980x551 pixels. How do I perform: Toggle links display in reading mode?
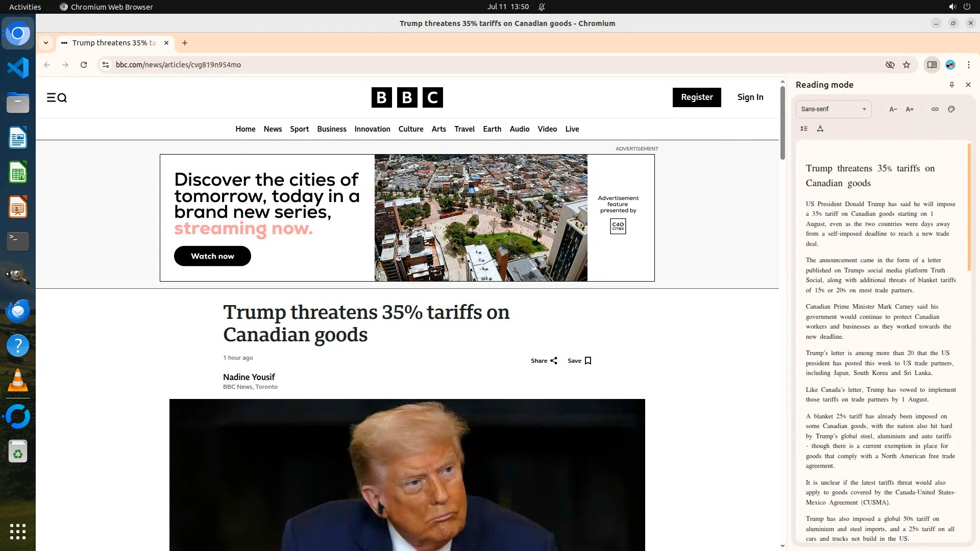935,109
